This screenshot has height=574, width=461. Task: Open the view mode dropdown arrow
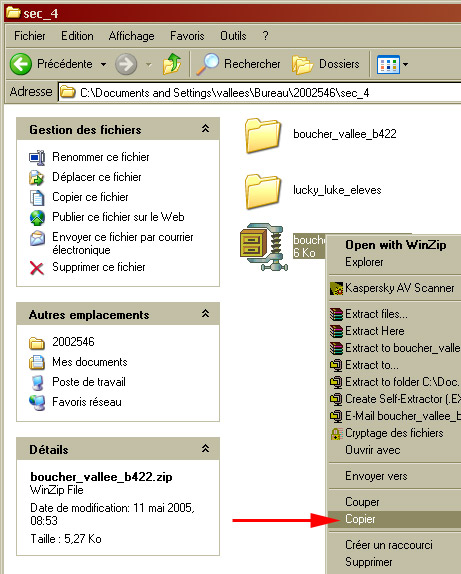tap(406, 64)
